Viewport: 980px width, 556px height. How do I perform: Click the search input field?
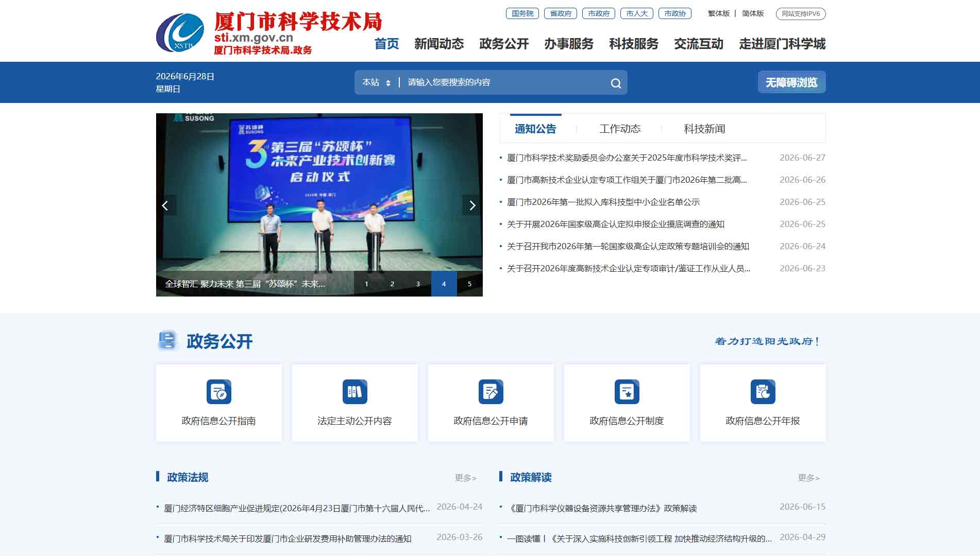coord(505,82)
